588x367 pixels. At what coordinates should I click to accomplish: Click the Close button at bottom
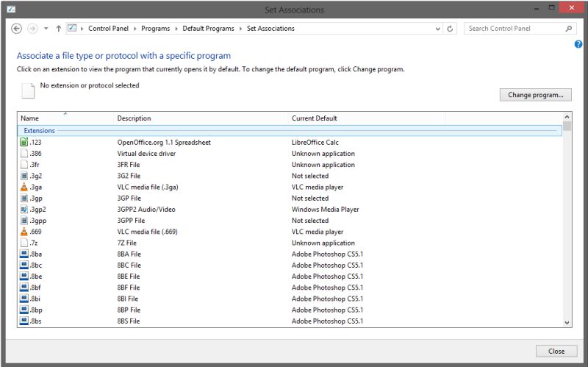(556, 352)
